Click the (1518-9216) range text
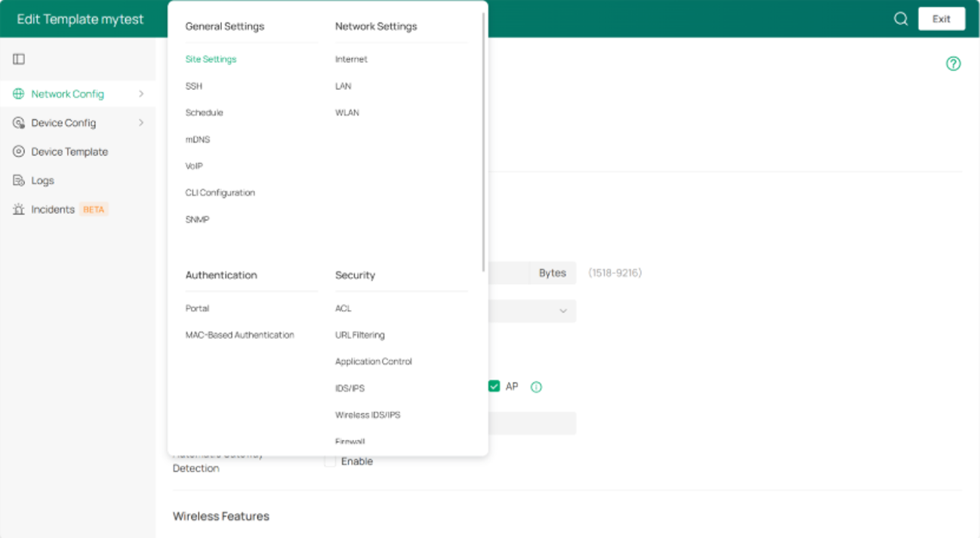The width and height of the screenshot is (980, 538). point(615,273)
